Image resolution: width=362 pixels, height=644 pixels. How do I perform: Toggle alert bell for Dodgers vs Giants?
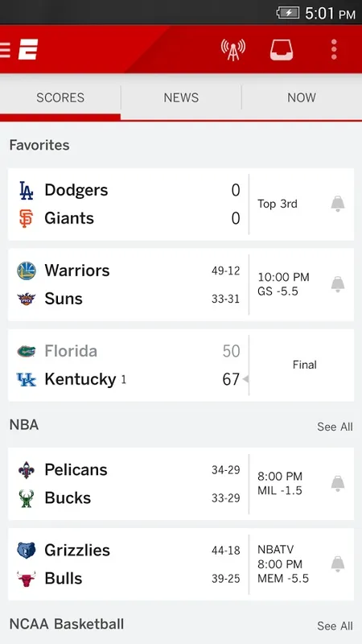[x=338, y=204]
